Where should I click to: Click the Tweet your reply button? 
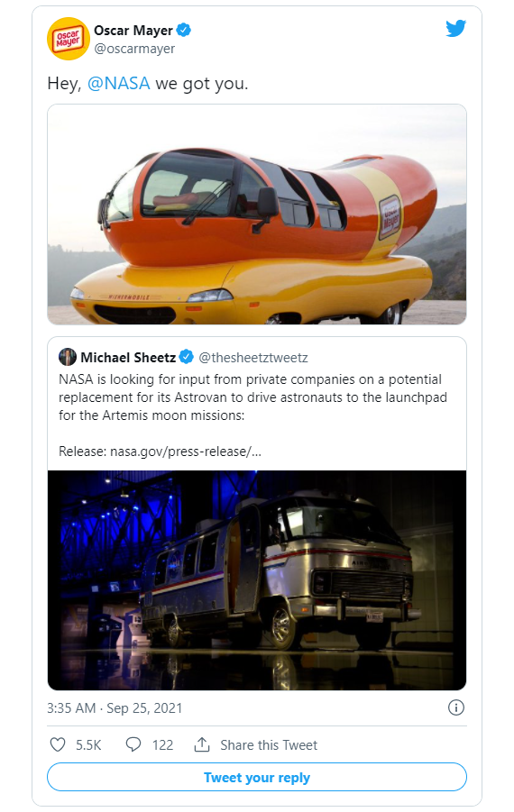[257, 777]
